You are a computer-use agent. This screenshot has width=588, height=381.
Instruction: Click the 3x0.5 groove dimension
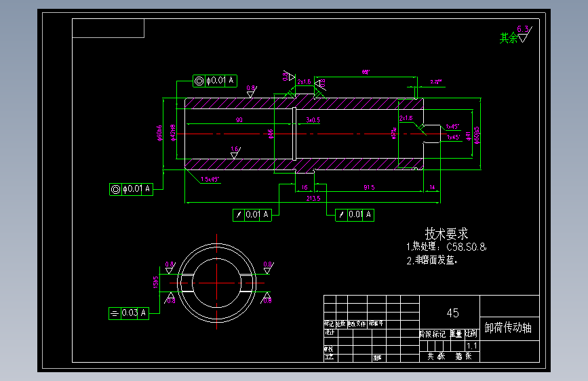point(313,120)
